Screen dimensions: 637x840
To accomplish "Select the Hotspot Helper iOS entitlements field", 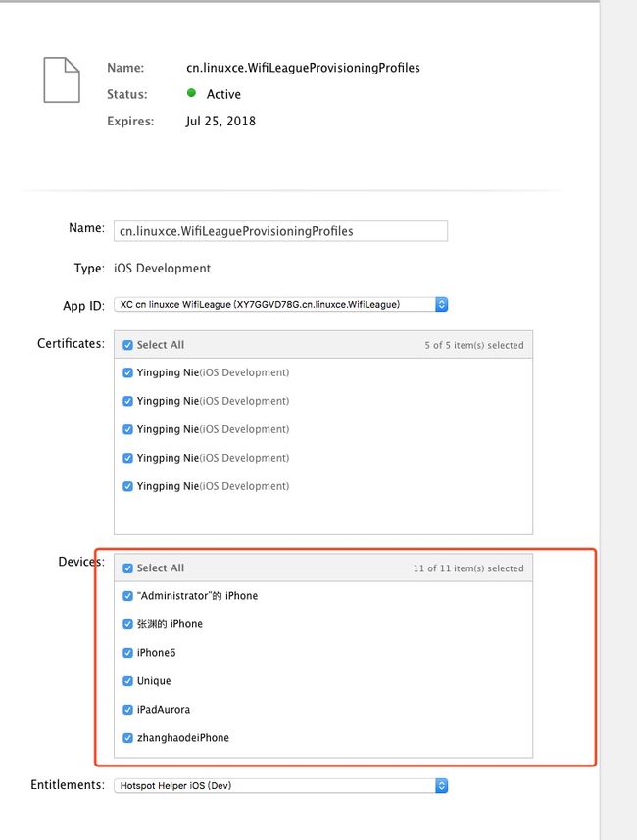I will 280,785.
